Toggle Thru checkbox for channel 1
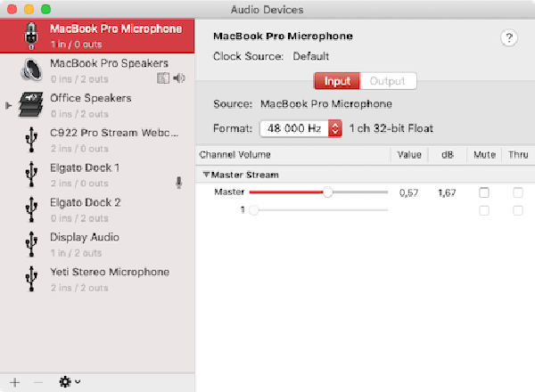Screen dimensions: 535x392 518,210
